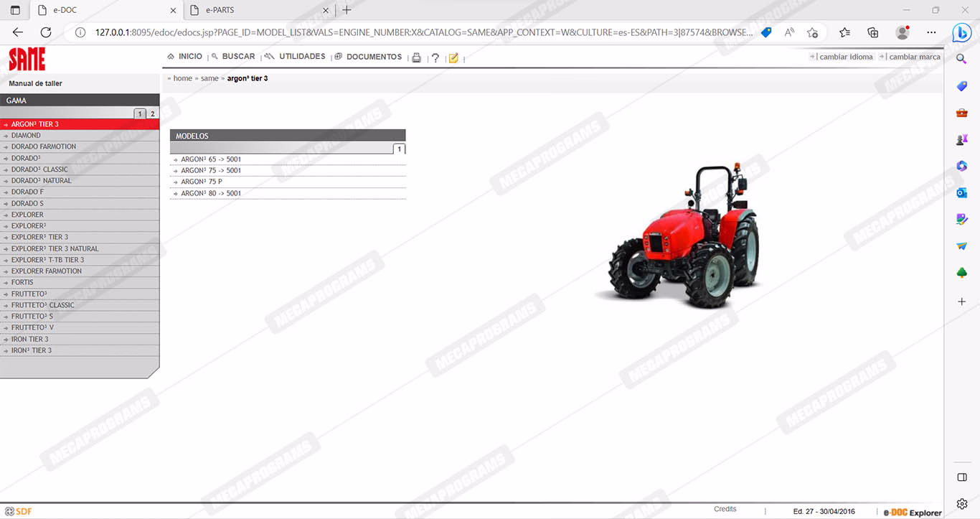This screenshot has height=519, width=980.
Task: Open Bing Copilot in the sidebar
Action: click(962, 32)
